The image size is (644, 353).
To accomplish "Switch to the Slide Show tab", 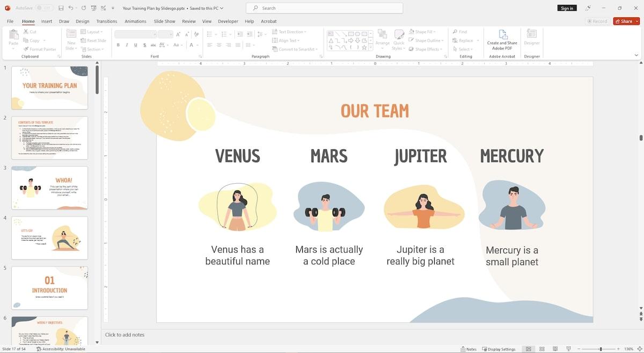I will coord(164,21).
